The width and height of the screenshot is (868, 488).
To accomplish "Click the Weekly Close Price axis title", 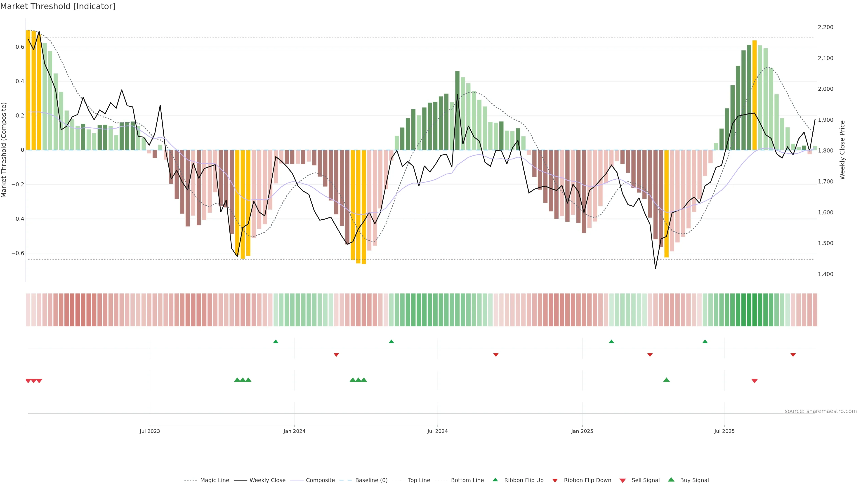I will [842, 150].
